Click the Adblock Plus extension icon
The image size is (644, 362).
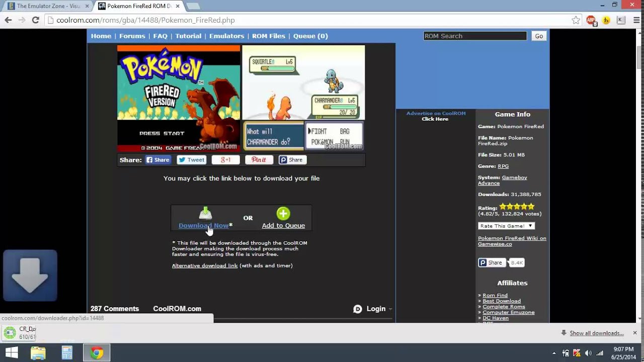pos(591,20)
